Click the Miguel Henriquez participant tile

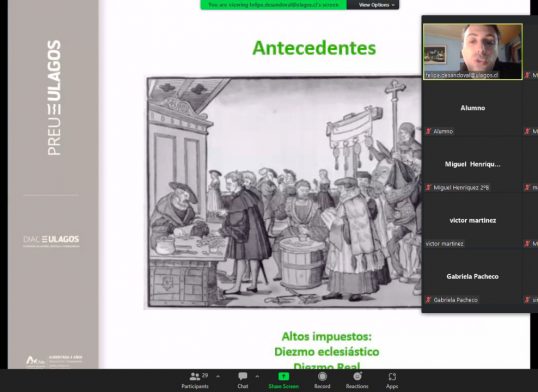click(x=473, y=164)
